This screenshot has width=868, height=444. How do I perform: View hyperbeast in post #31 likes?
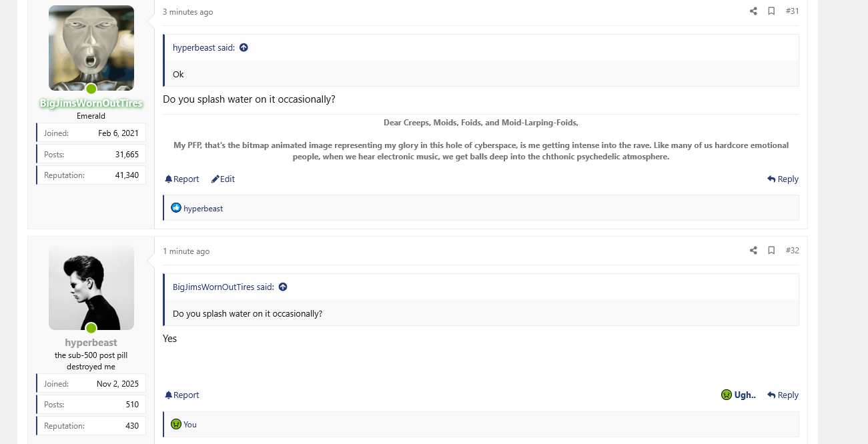(203, 209)
